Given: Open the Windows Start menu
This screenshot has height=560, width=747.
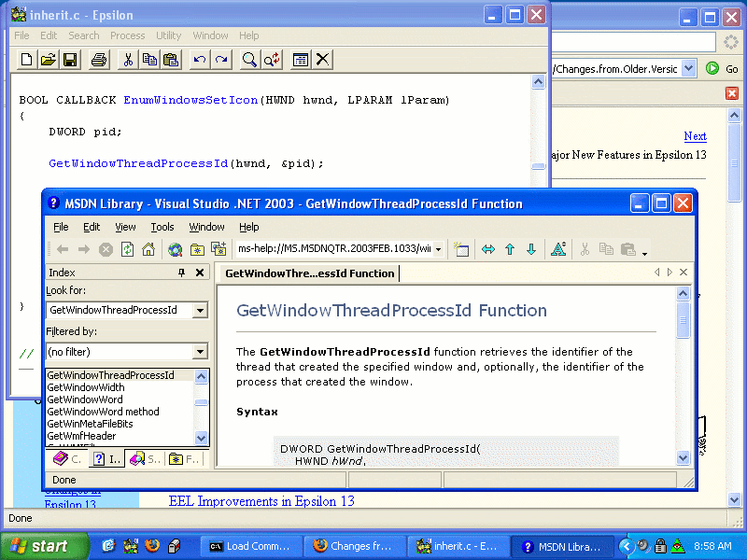Looking at the screenshot, I should 44,546.
